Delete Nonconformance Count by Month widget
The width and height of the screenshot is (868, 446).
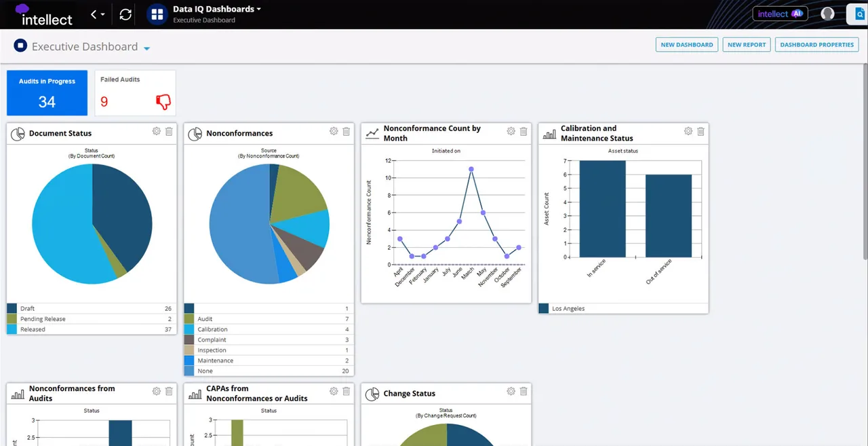tap(524, 132)
